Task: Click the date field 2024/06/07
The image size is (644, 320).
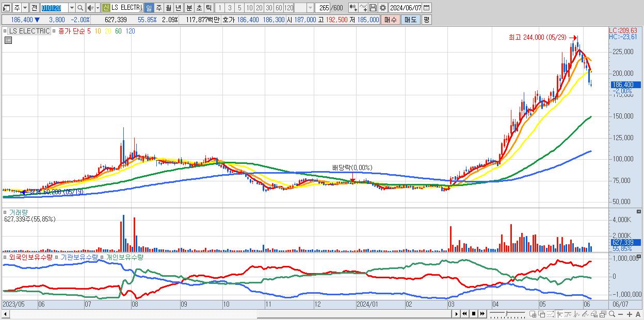Action: (x=405, y=8)
